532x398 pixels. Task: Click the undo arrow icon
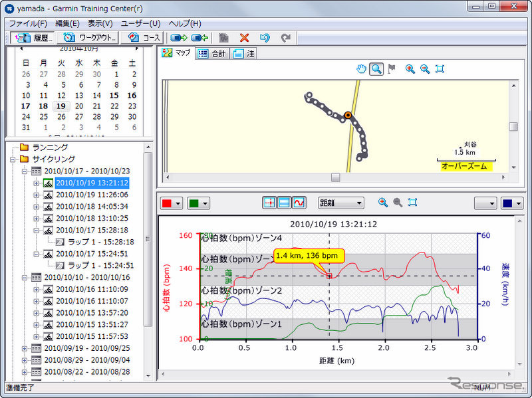(x=265, y=38)
